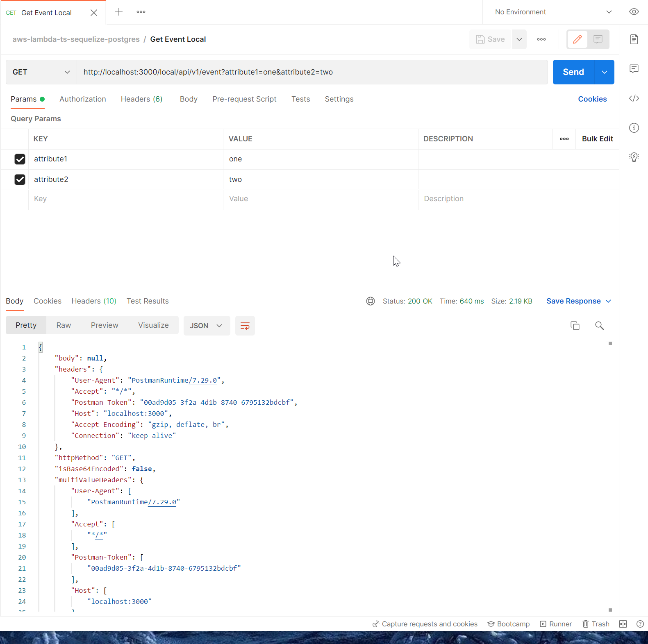This screenshot has width=648, height=644.
Task: Switch to edit mode pencil icon
Action: 578,39
